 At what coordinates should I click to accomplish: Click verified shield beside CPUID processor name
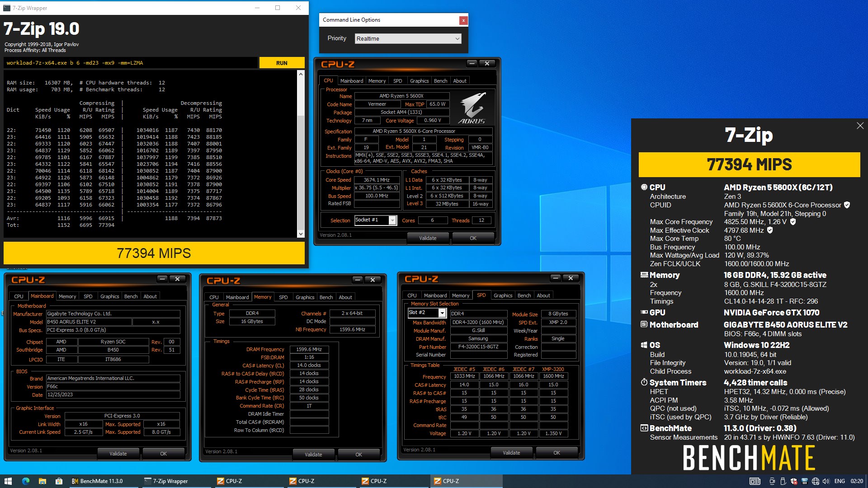847,205
